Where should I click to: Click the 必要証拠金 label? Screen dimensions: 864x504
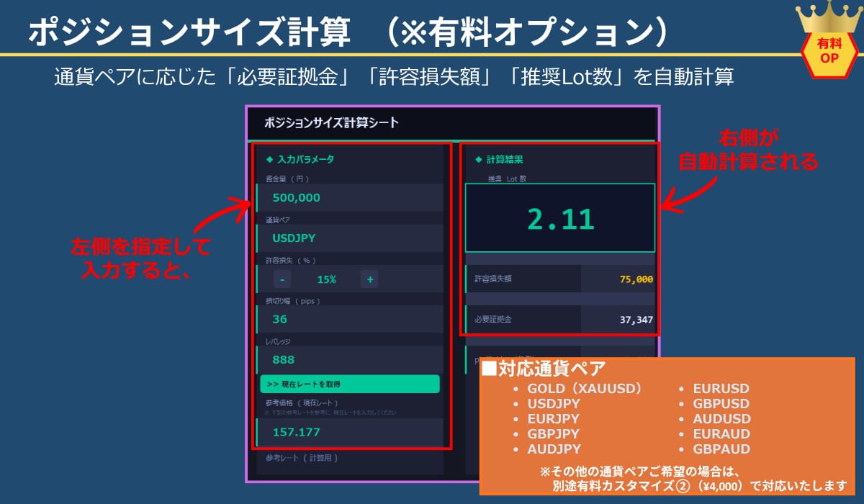click(x=493, y=319)
